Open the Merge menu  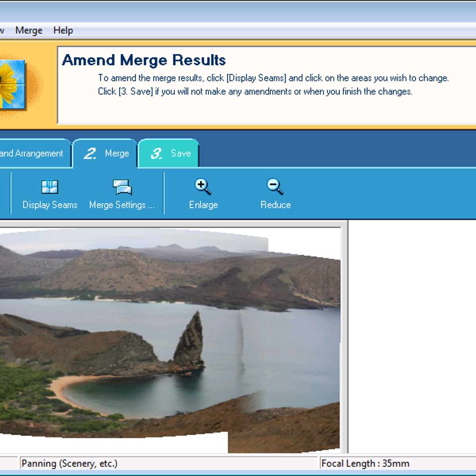(29, 31)
